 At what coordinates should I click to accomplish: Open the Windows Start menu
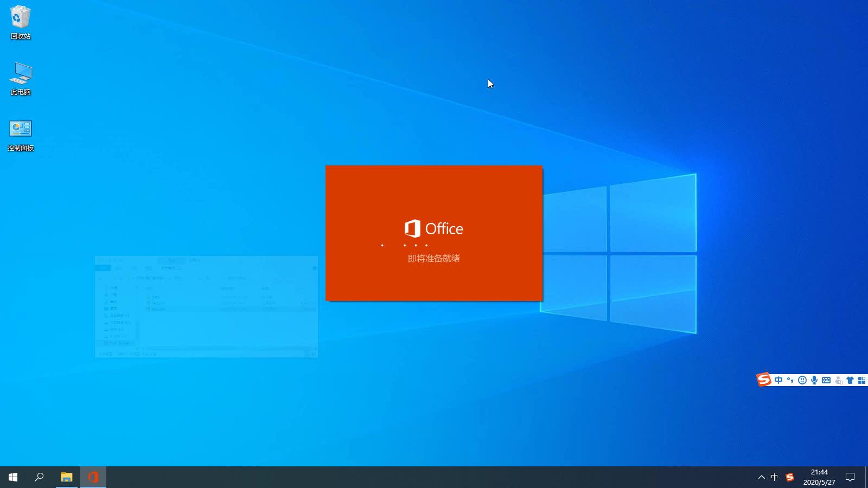point(13,477)
